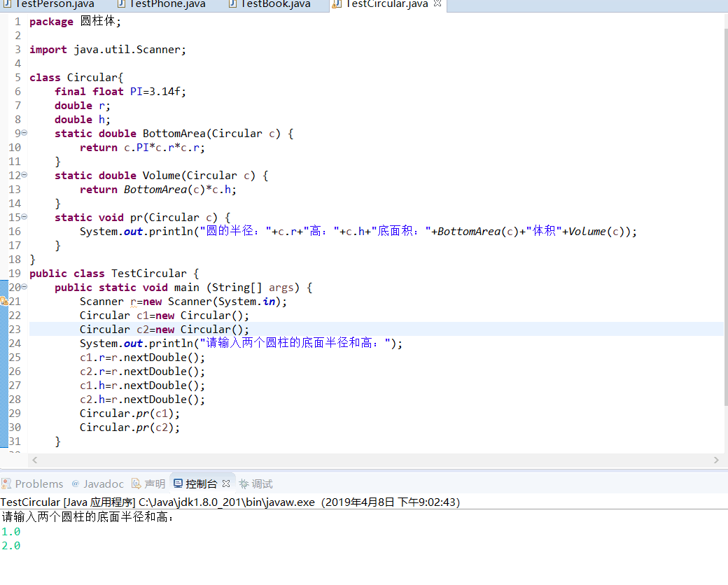
Task: Click the c1.r=r.nextDouble() line
Action: 142,358
